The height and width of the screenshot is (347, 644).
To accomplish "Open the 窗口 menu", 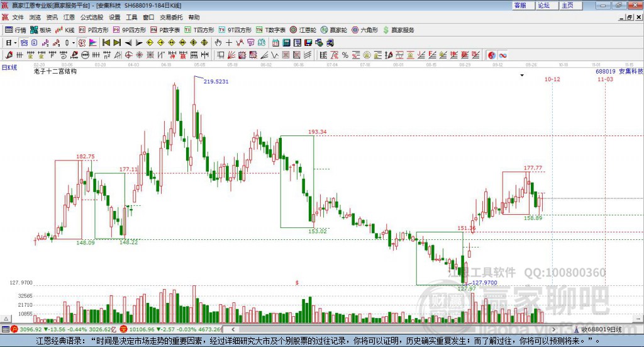I will click(148, 17).
